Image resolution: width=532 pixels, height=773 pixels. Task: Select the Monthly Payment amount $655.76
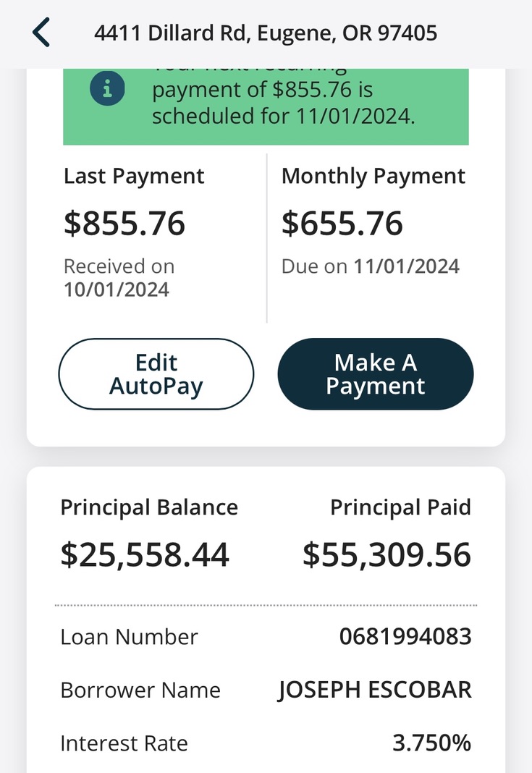pyautogui.click(x=342, y=224)
